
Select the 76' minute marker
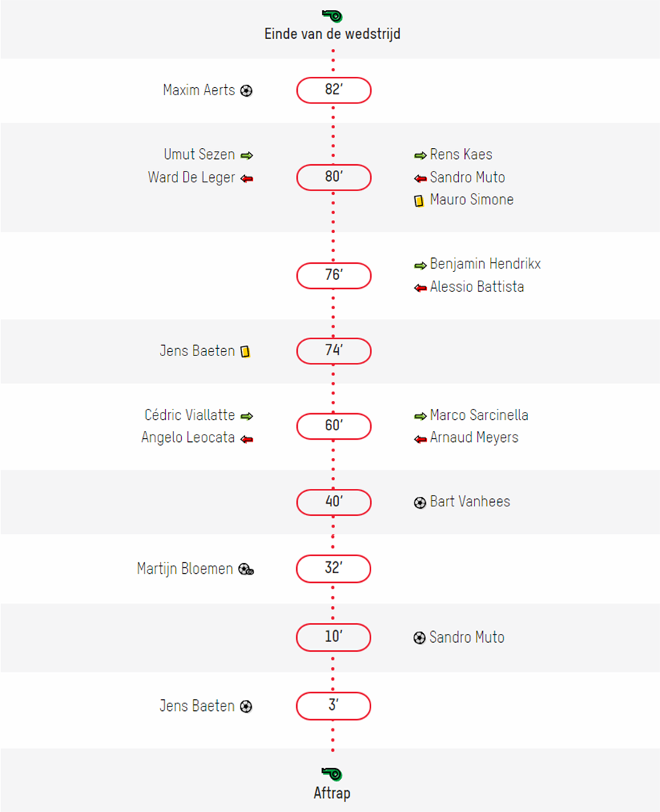click(334, 276)
